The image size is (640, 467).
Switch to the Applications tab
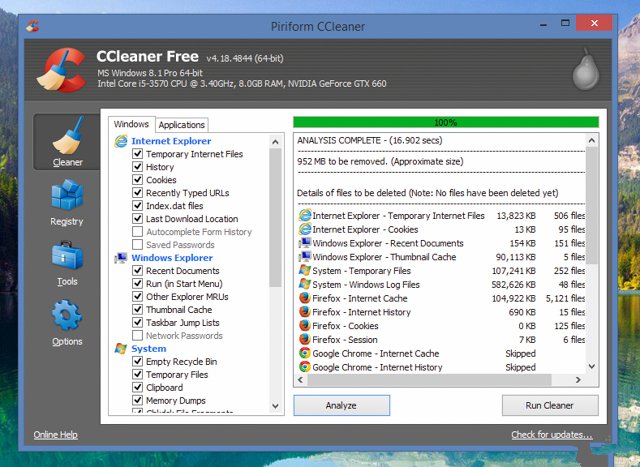point(182,125)
